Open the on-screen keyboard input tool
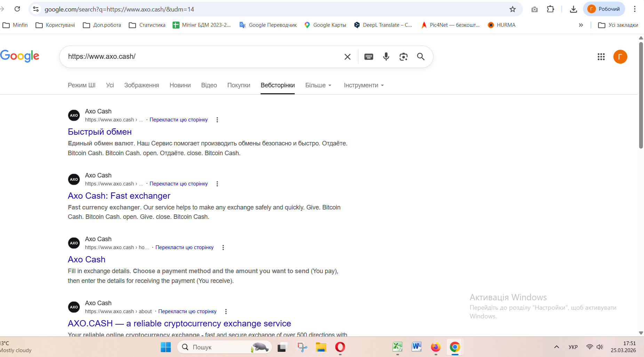 (369, 57)
